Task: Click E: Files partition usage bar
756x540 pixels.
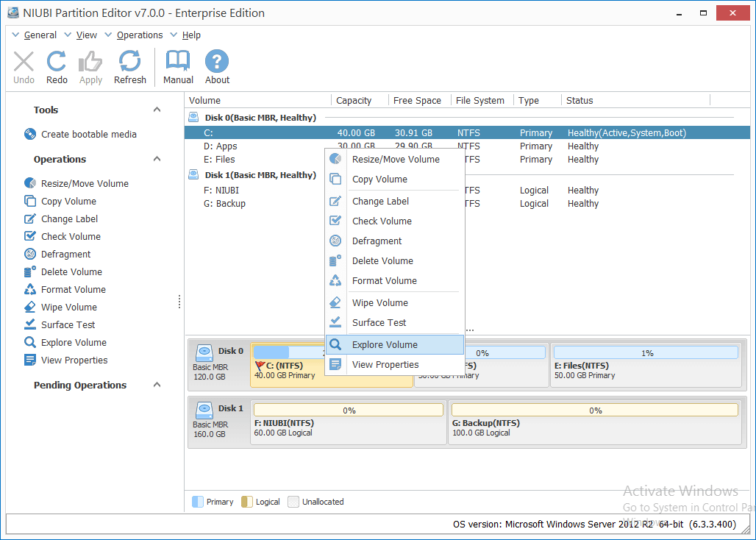Action: point(646,353)
